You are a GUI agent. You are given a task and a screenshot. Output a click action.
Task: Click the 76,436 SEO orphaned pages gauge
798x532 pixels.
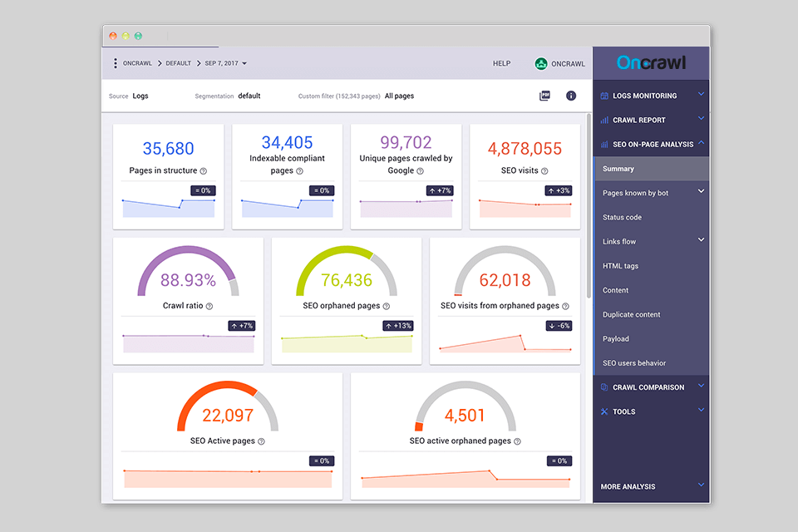(x=347, y=271)
